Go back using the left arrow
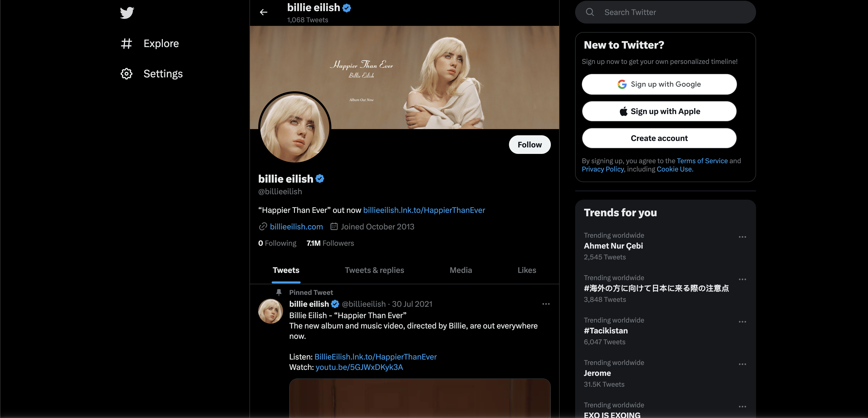 pyautogui.click(x=263, y=12)
